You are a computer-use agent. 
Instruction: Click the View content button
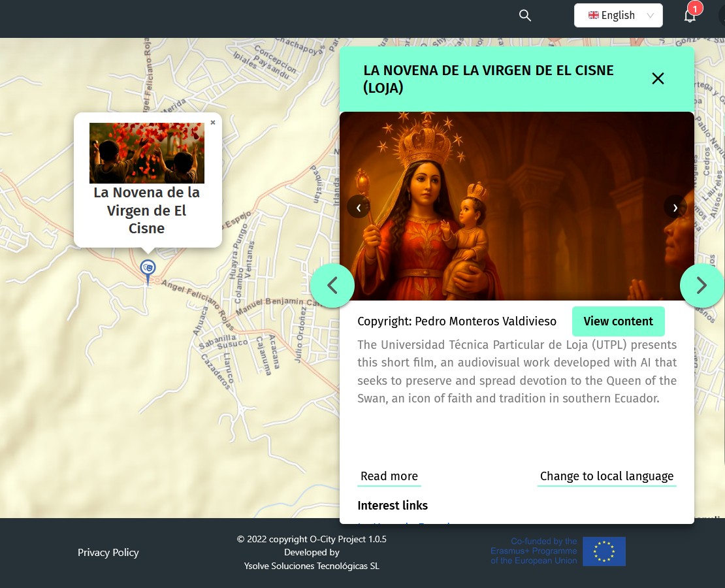coord(618,321)
